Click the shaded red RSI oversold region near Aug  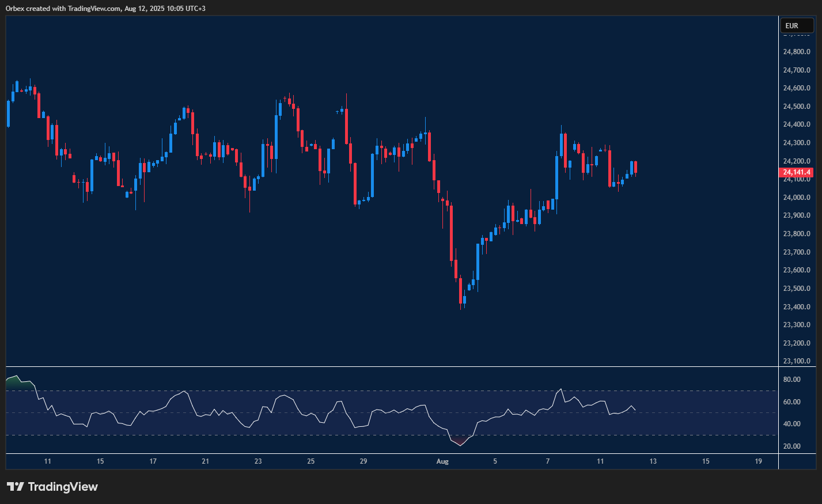[459, 441]
